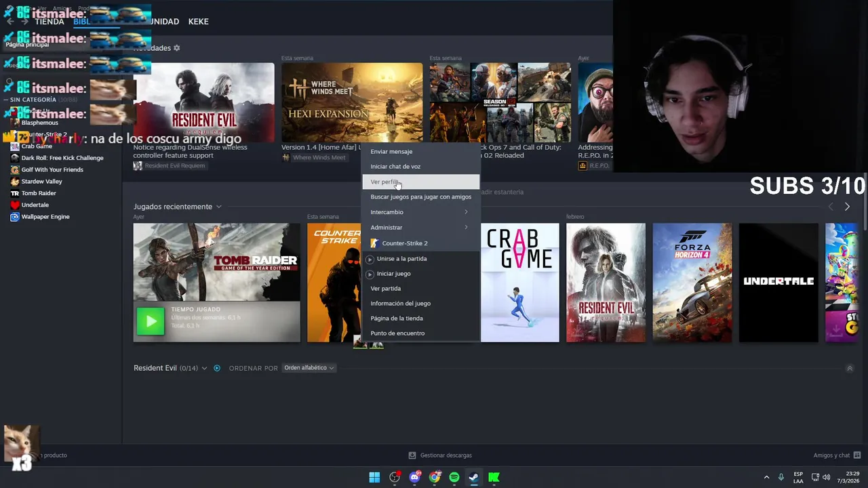The height and width of the screenshot is (488, 868).
Task: Select Ver perfil in the context menu
Action: point(421,182)
